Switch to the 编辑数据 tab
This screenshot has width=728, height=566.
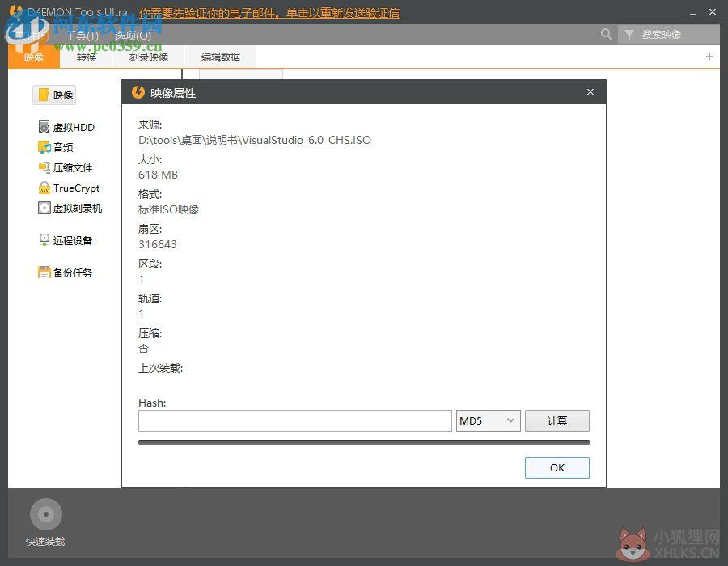point(221,57)
